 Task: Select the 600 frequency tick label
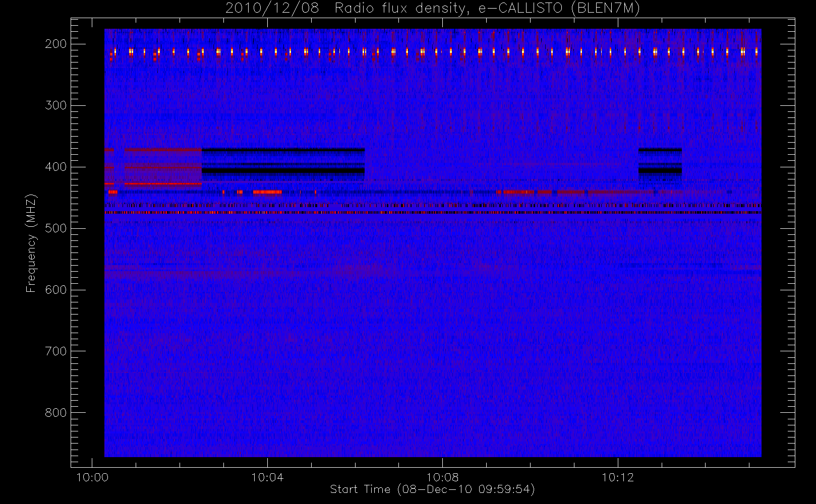(56, 290)
